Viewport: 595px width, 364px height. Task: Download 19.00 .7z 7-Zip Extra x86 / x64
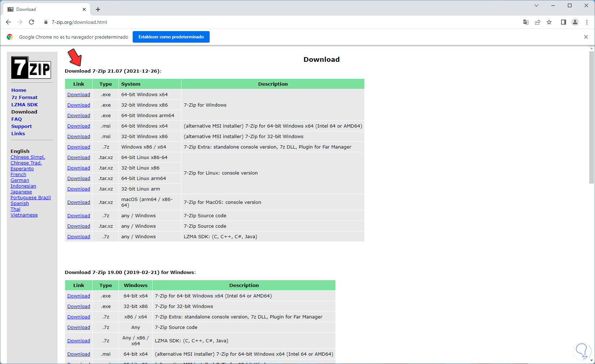click(x=78, y=317)
